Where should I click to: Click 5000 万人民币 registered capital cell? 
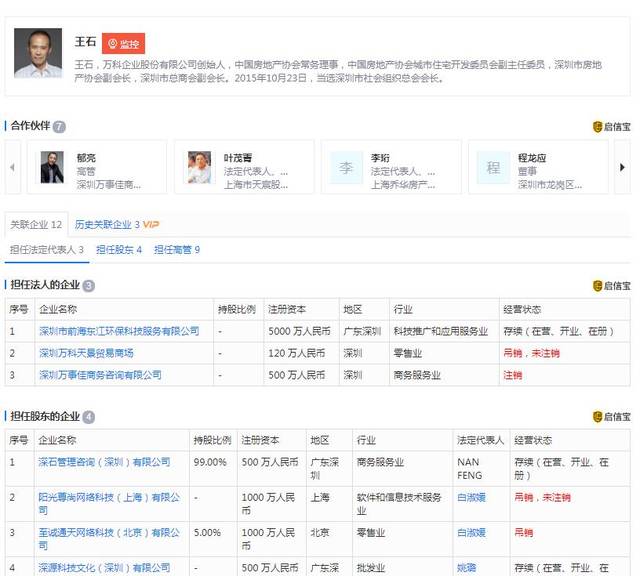coord(300,331)
